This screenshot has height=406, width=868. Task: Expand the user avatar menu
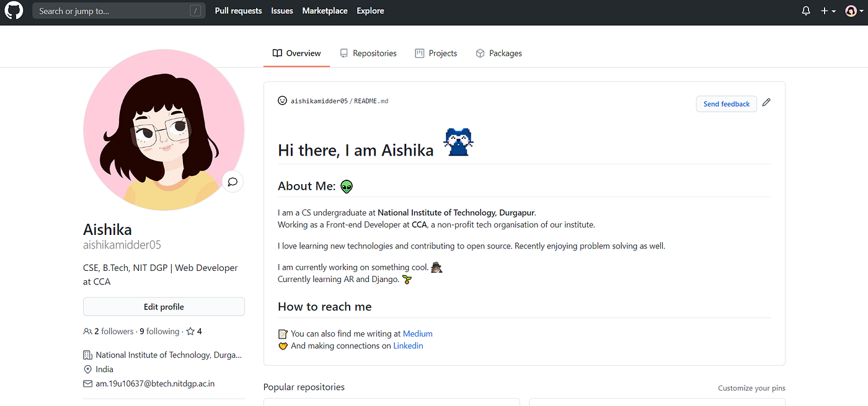click(854, 11)
